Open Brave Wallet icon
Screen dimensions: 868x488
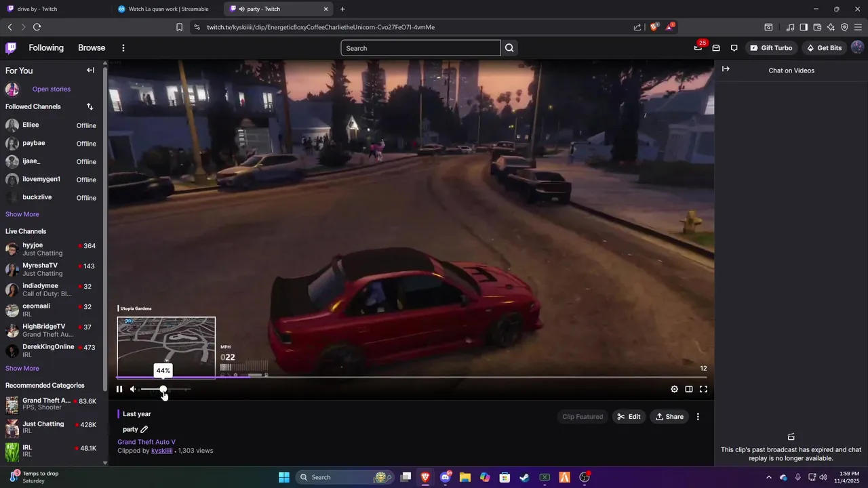coord(817,27)
